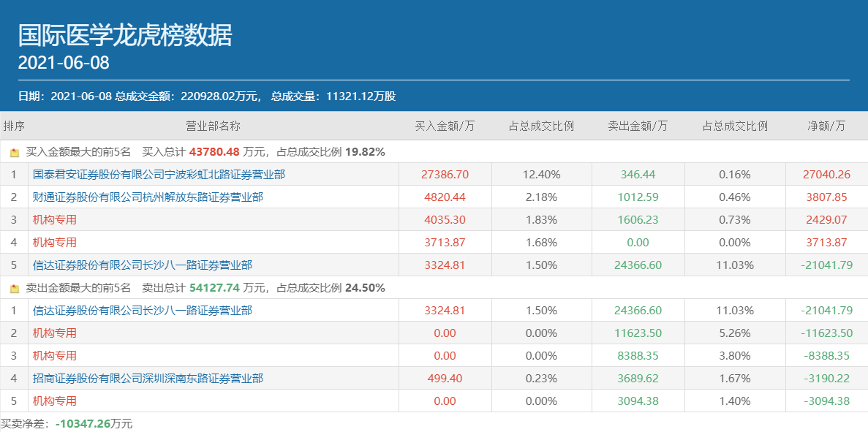Click the 排序 column header
The image size is (868, 432).
coord(14,126)
